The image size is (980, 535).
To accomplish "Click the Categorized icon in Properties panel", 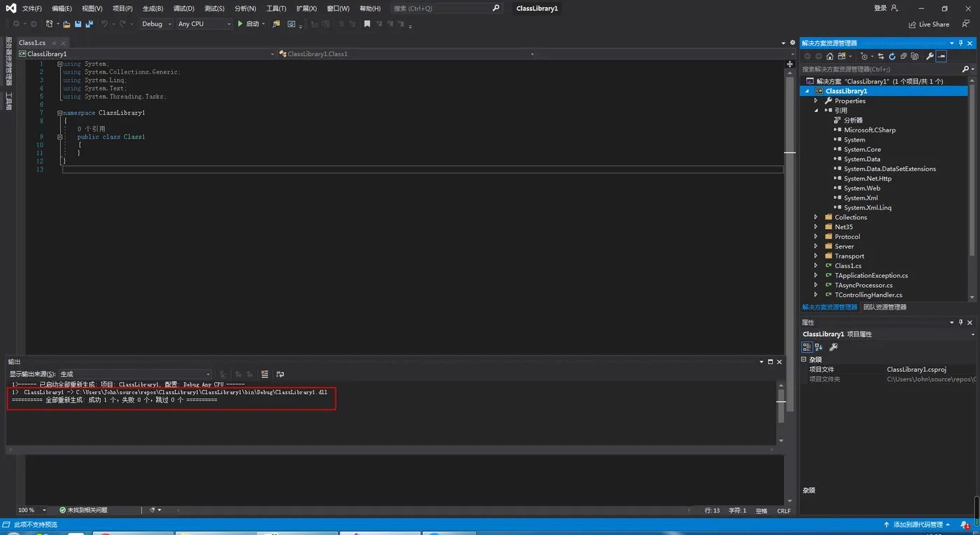I will [807, 347].
